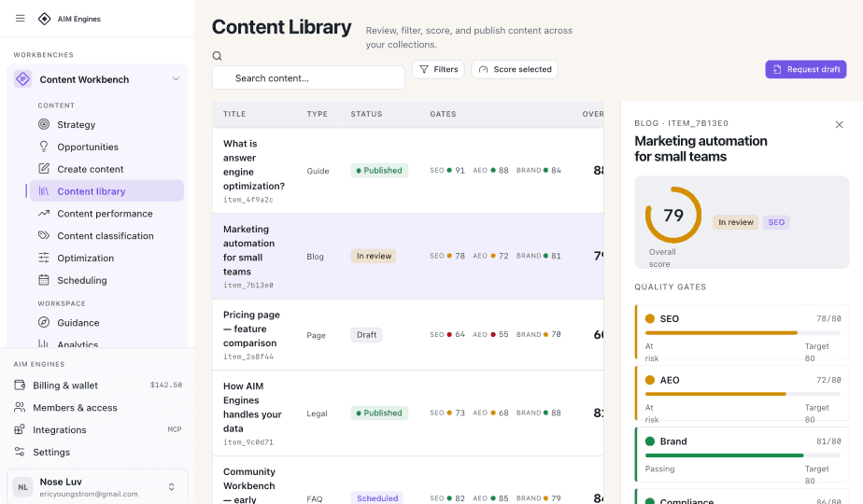Click the search magnifier icon

pyautogui.click(x=217, y=56)
